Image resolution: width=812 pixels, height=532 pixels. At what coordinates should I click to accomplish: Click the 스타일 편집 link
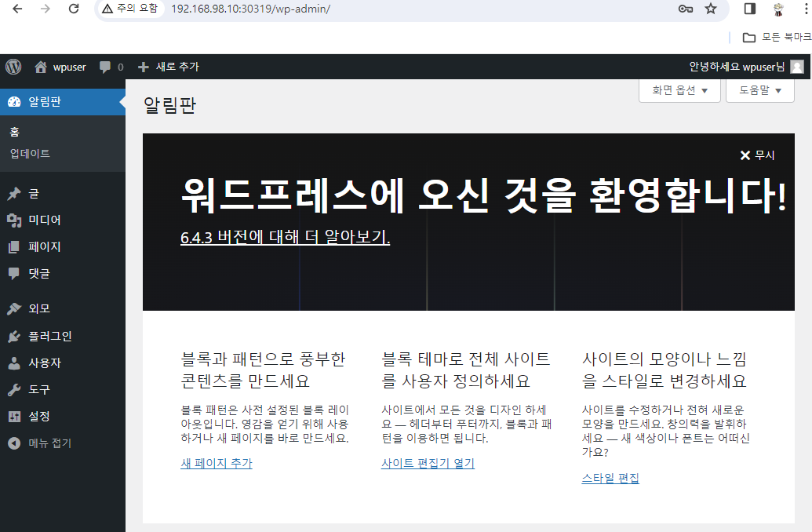(x=610, y=478)
